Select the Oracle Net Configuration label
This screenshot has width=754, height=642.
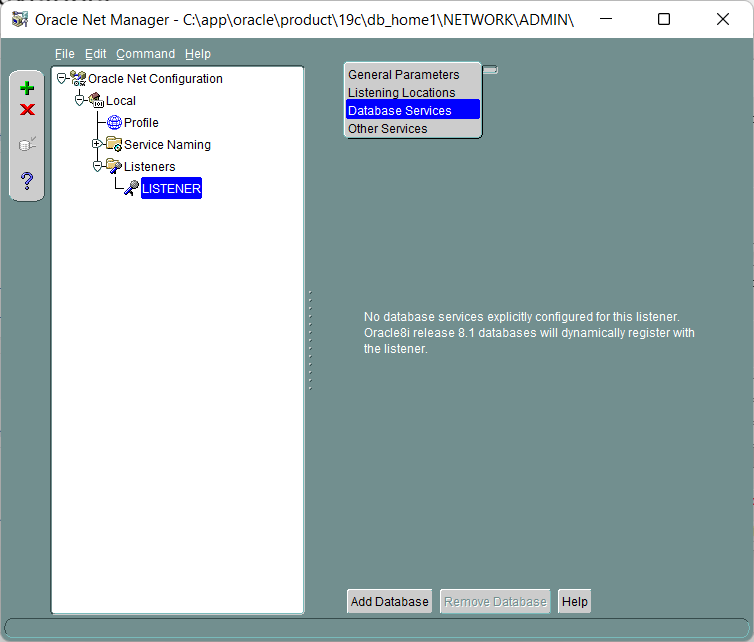tap(155, 78)
